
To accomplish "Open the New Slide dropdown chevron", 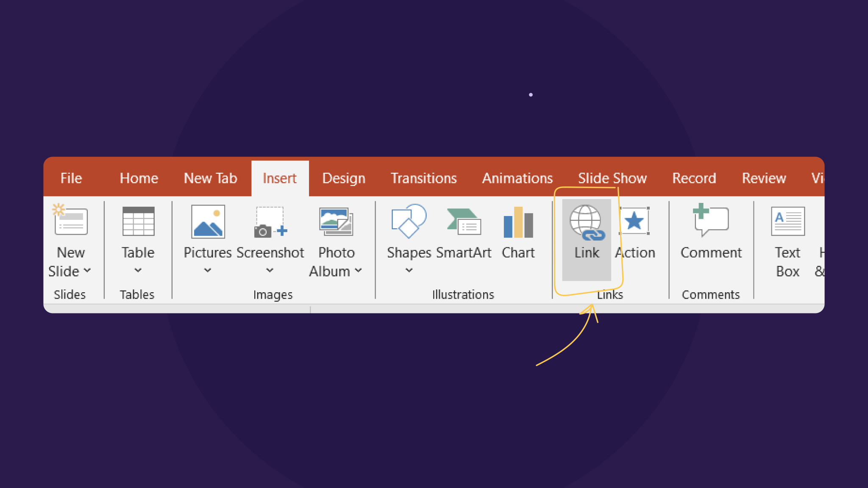I will [x=88, y=270].
